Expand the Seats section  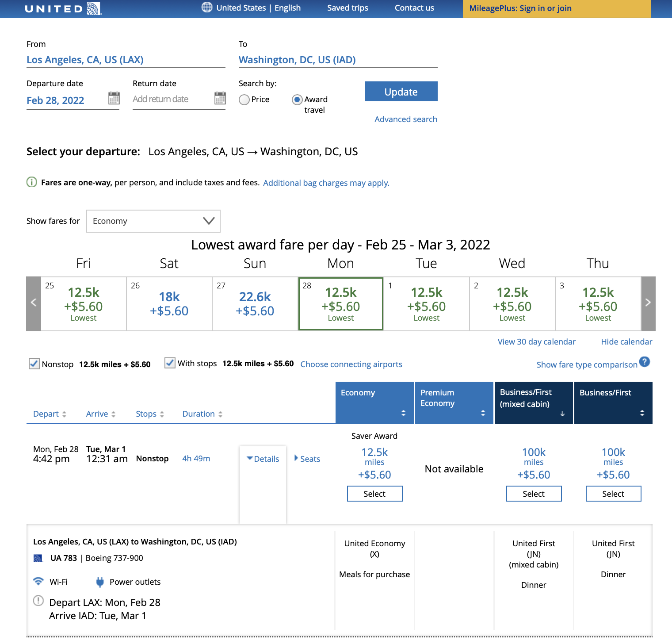[307, 459]
